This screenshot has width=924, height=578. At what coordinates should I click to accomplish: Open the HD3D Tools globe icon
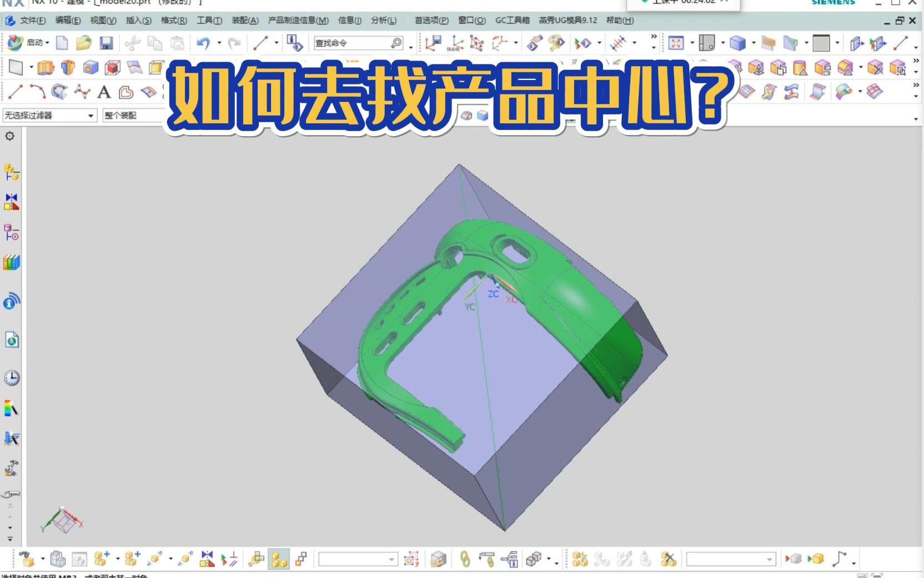point(11,302)
